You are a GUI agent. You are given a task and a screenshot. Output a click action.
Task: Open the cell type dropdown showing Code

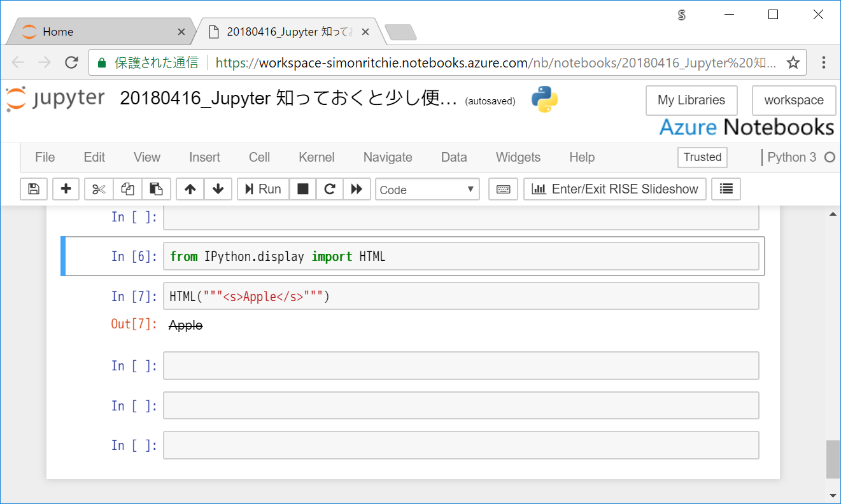click(x=427, y=188)
